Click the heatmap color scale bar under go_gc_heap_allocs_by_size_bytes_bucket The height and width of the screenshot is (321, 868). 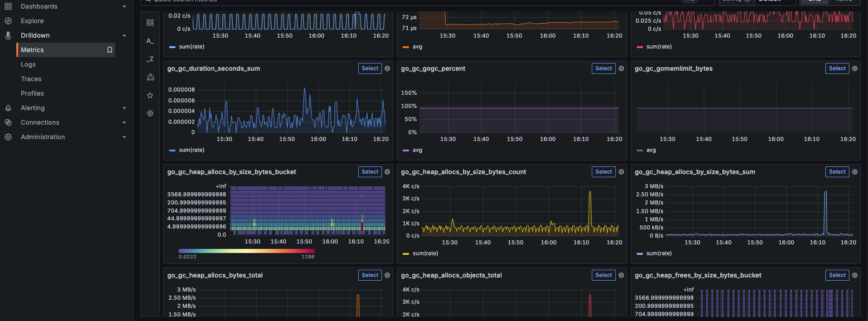(x=246, y=251)
